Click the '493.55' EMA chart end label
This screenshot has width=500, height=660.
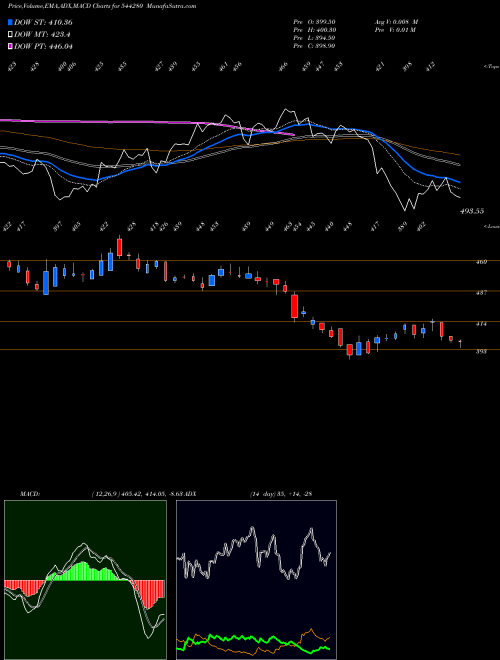coord(471,211)
